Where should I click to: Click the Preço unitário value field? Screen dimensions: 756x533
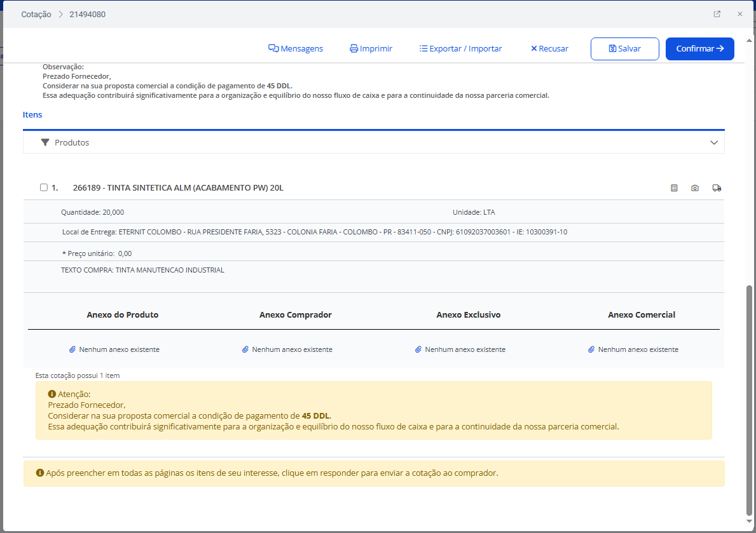[125, 253]
